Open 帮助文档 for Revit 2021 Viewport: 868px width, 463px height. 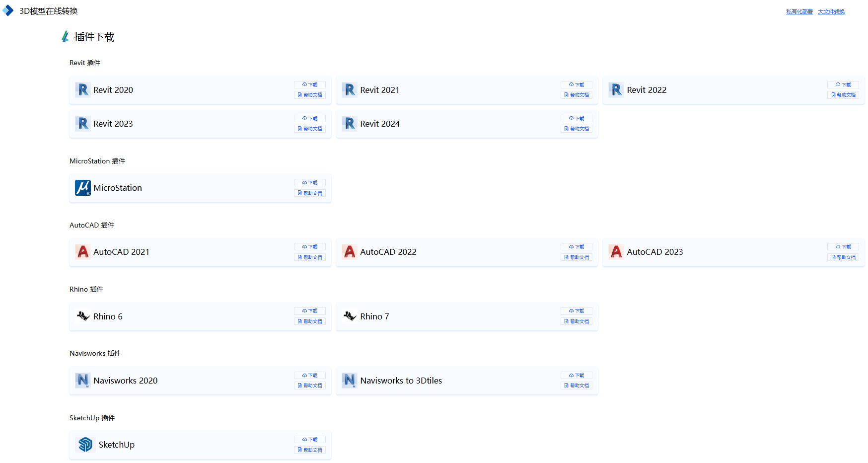[577, 95]
